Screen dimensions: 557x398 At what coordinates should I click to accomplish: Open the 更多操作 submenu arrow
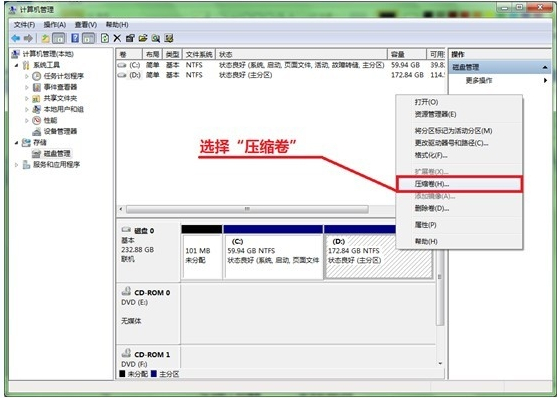(x=545, y=81)
